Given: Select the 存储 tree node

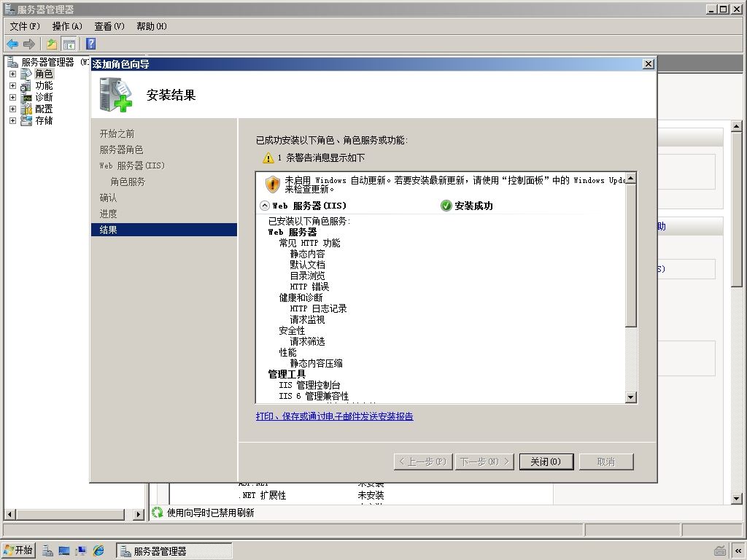Looking at the screenshot, I should click(44, 120).
